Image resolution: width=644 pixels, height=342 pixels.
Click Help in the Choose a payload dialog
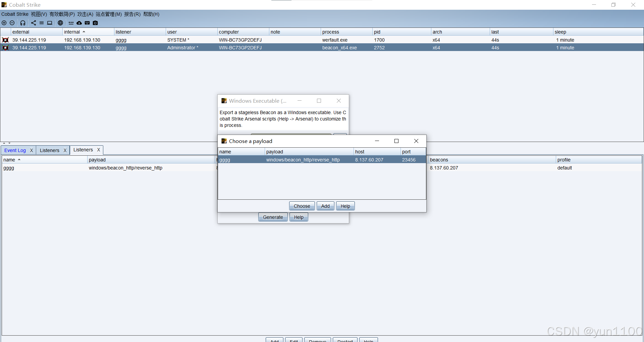point(345,206)
